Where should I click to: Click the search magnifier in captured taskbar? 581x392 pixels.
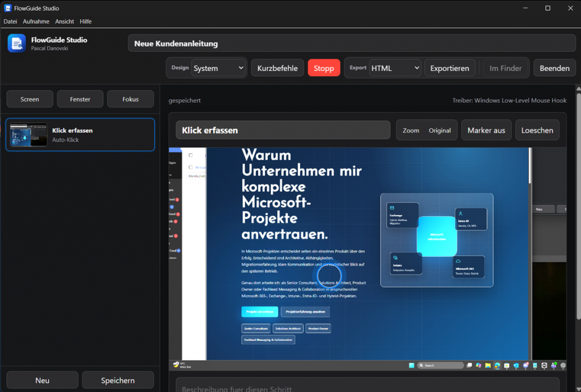click(422, 365)
